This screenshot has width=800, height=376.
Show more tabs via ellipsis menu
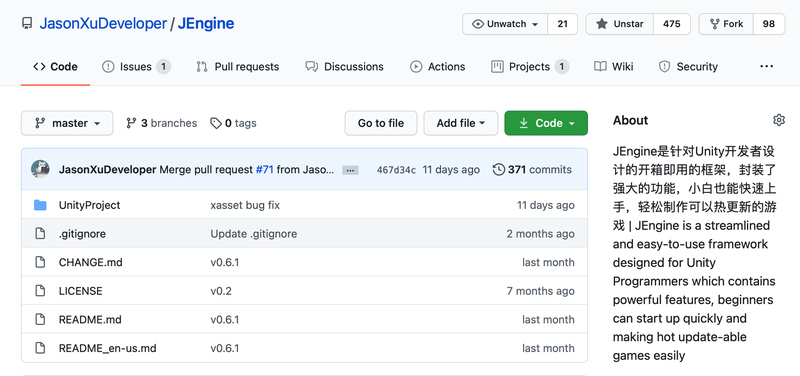tap(766, 66)
